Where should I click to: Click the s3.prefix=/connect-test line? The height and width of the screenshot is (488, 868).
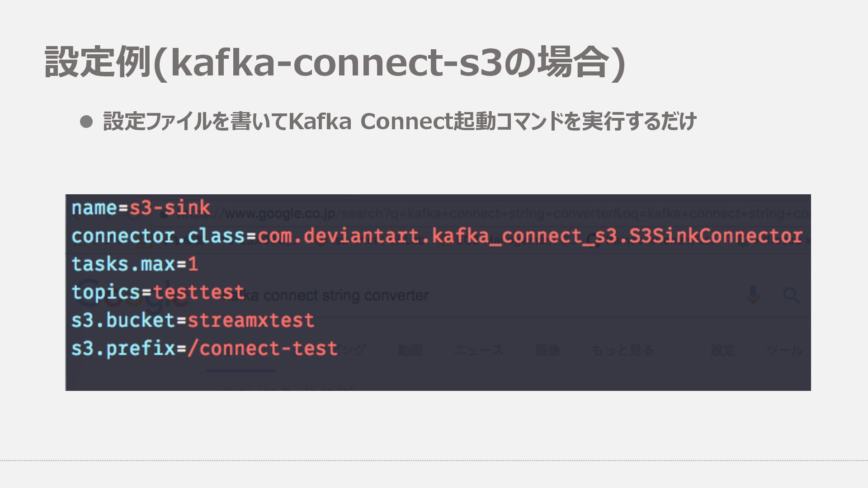point(204,348)
